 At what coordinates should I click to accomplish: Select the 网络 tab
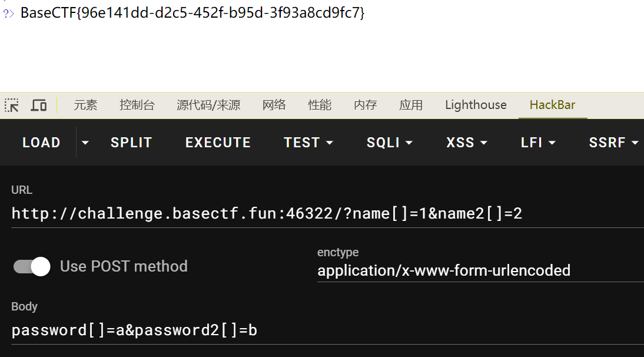click(274, 105)
